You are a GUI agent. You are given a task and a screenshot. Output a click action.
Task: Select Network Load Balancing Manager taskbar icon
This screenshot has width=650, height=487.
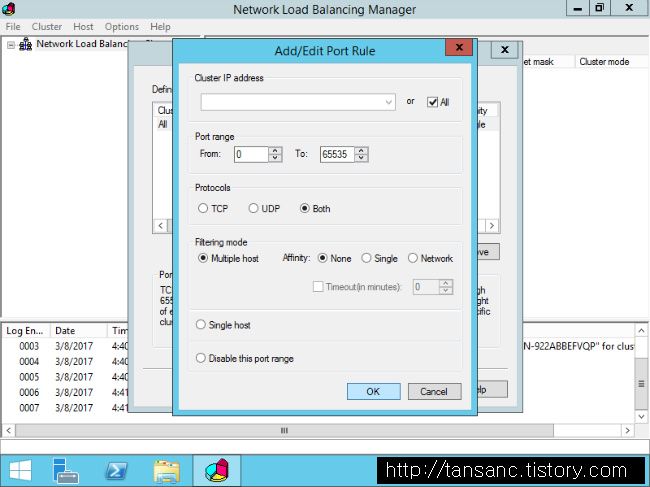click(x=217, y=471)
